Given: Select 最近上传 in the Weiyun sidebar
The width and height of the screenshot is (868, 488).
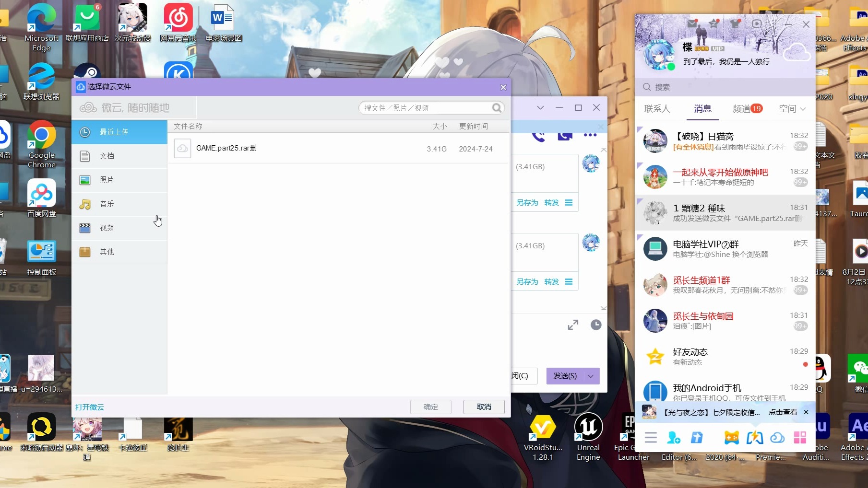Looking at the screenshot, I should pyautogui.click(x=119, y=132).
